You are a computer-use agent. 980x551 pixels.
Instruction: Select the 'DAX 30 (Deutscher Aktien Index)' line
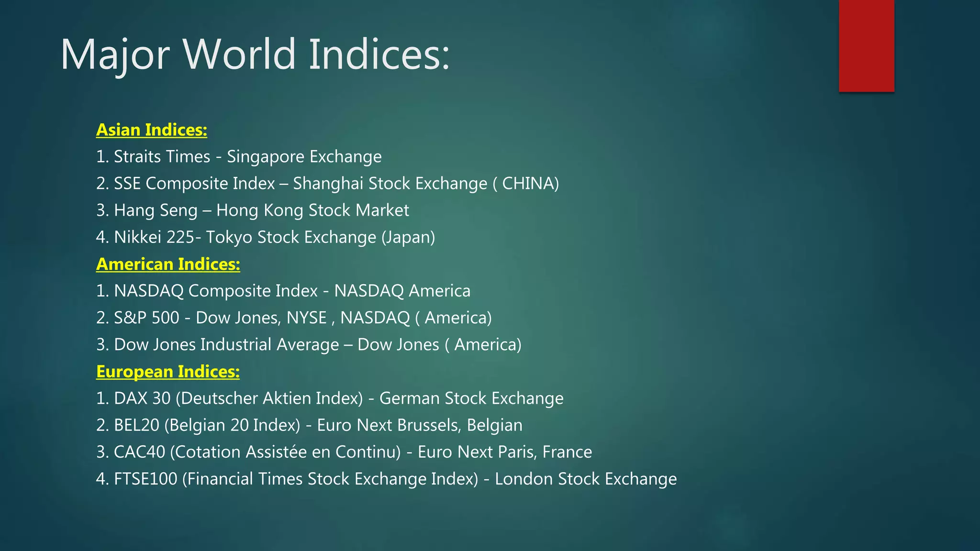click(330, 398)
